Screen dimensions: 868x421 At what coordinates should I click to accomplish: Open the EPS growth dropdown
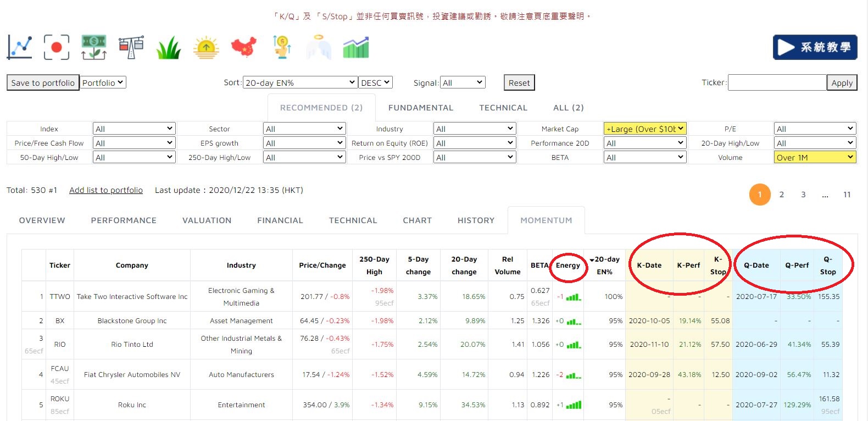304,143
